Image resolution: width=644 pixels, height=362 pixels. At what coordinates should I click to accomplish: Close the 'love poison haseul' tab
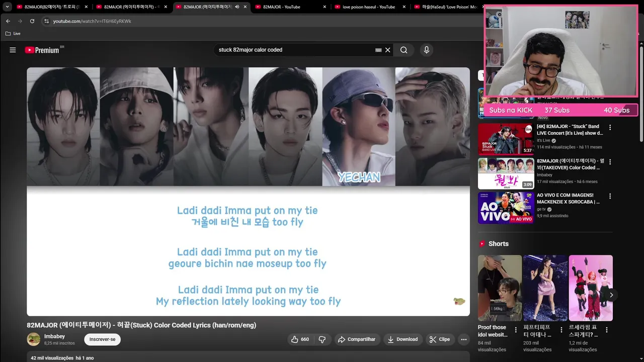[x=404, y=7]
